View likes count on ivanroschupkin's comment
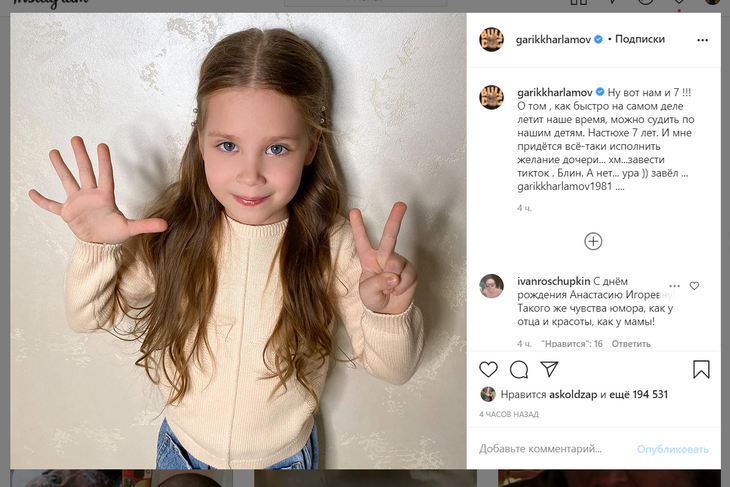This screenshot has width=730, height=487. click(x=572, y=343)
